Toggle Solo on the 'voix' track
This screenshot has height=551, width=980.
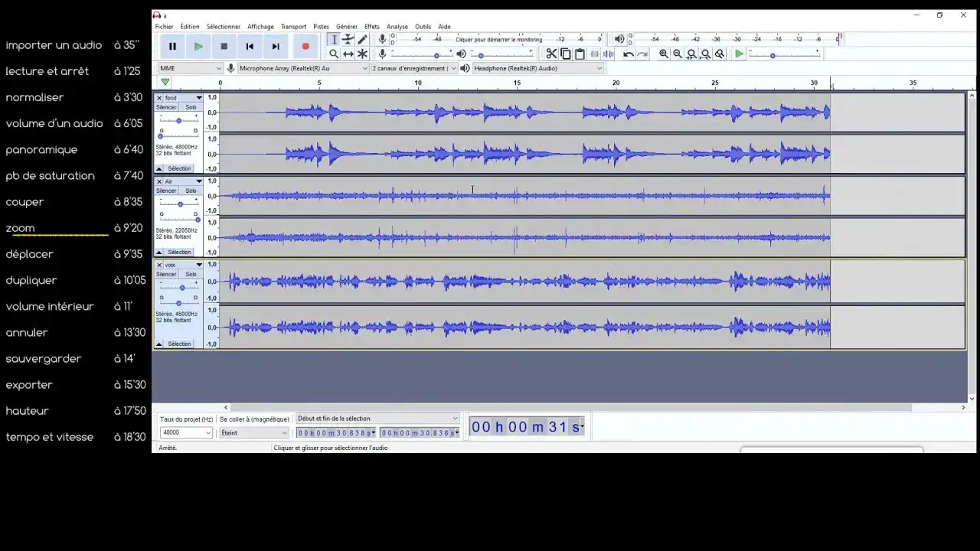pos(190,274)
